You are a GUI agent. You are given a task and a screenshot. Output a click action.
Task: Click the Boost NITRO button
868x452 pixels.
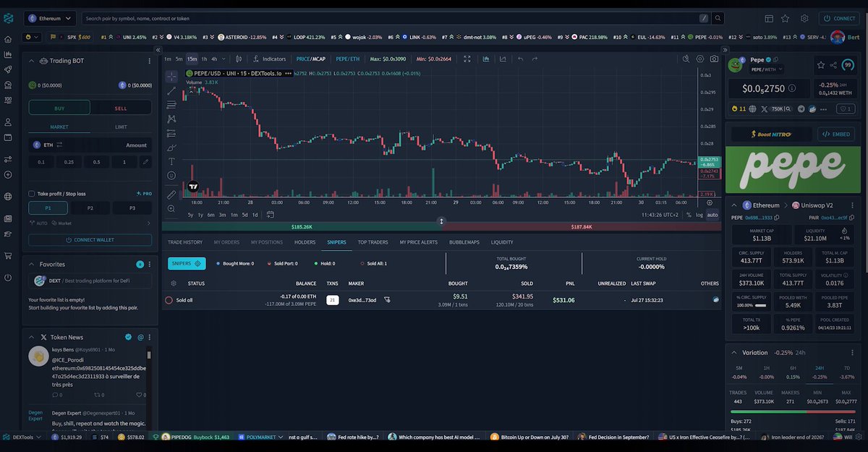[771, 135]
